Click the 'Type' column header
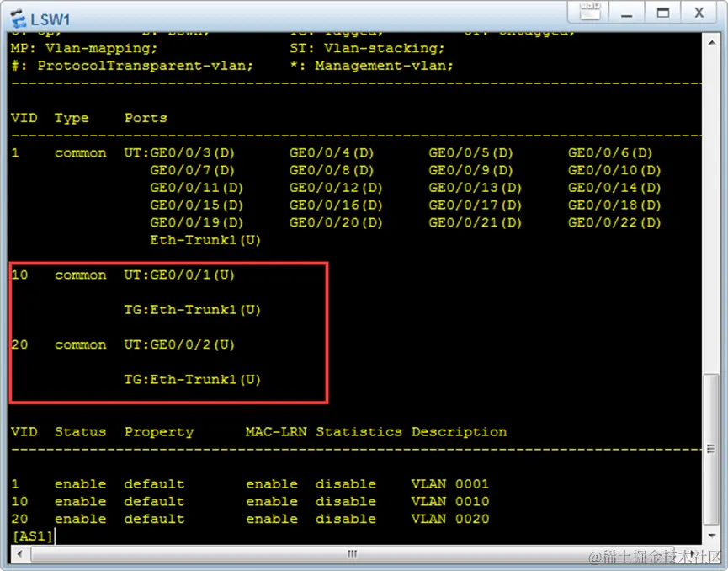 click(x=72, y=118)
